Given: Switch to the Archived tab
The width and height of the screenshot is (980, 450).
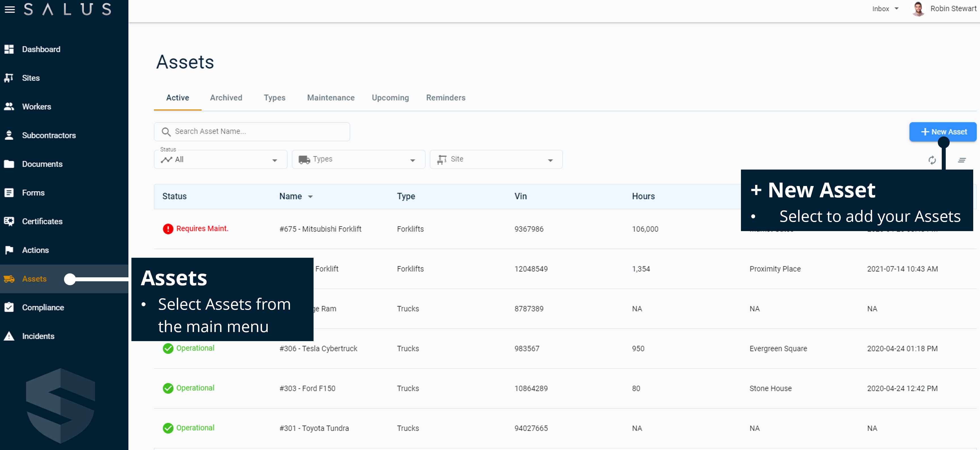Looking at the screenshot, I should (226, 98).
